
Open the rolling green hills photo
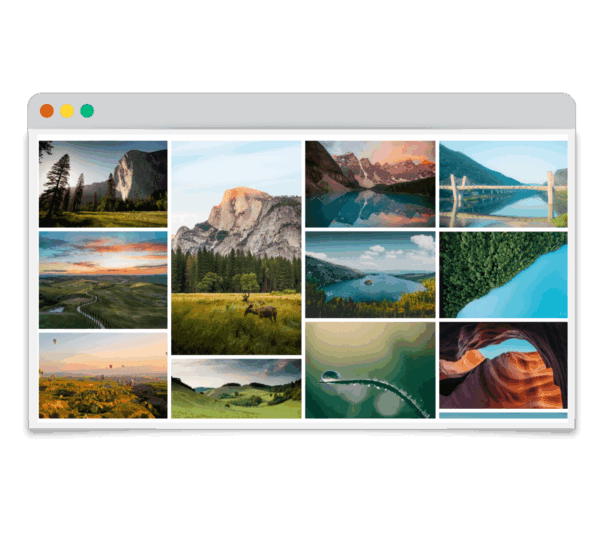coord(236,388)
